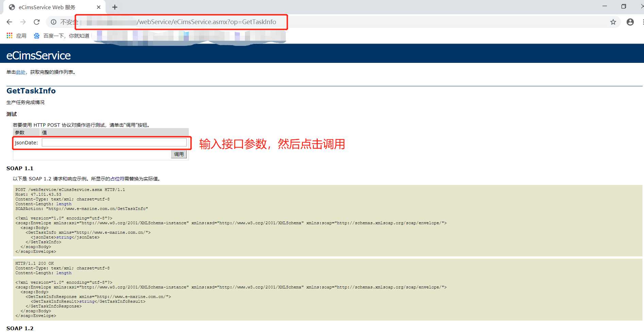Screen dimensions: 644x336
Task: Select the jsonDate: label
Action: click(x=26, y=143)
